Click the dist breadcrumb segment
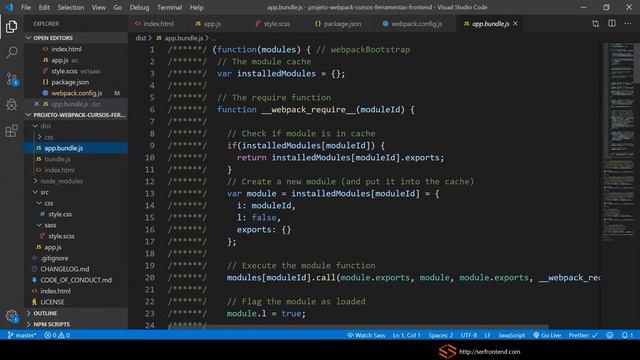Screen dimensions: 640x360 [140, 38]
